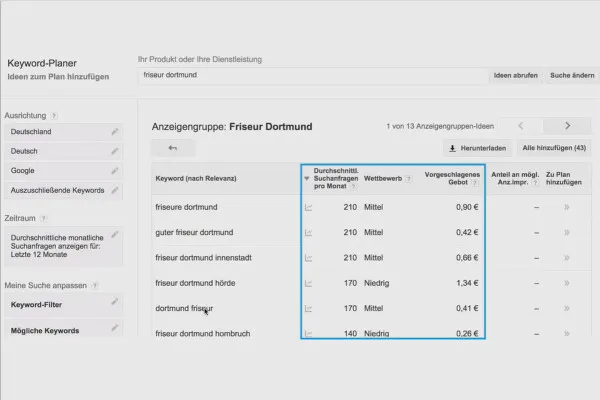Edit the Zeitraum date range pencil
600x400 pixels.
pyautogui.click(x=114, y=235)
